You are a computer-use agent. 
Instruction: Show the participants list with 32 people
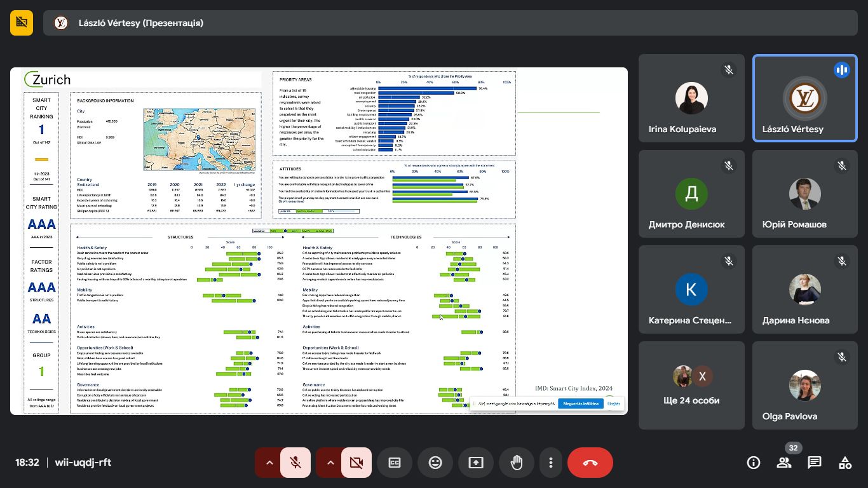(x=784, y=463)
